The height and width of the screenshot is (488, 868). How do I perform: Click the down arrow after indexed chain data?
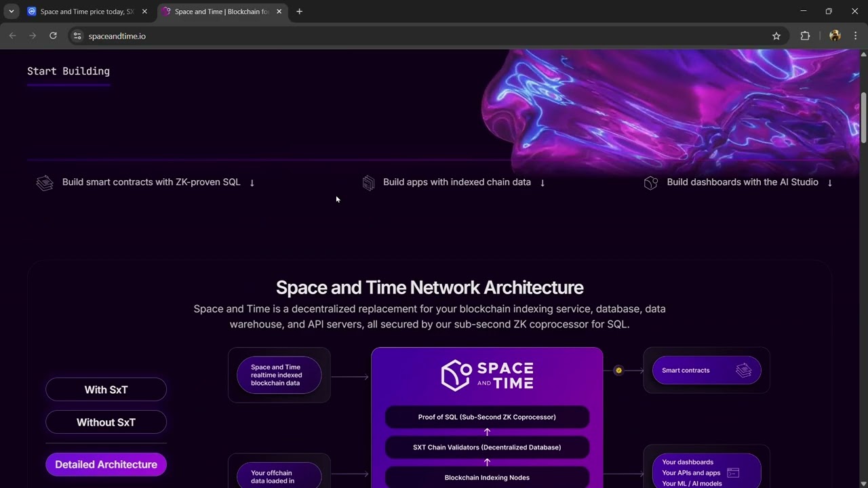click(x=542, y=183)
